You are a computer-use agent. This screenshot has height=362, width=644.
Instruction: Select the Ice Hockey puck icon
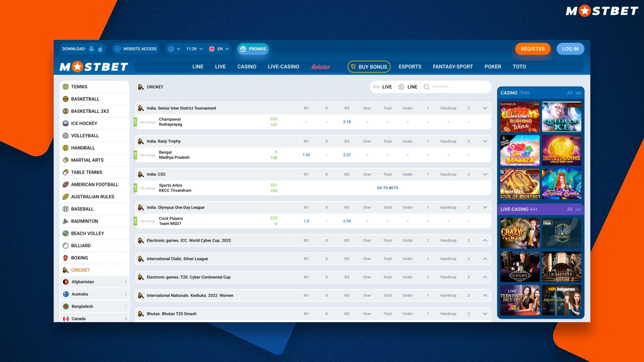[66, 123]
